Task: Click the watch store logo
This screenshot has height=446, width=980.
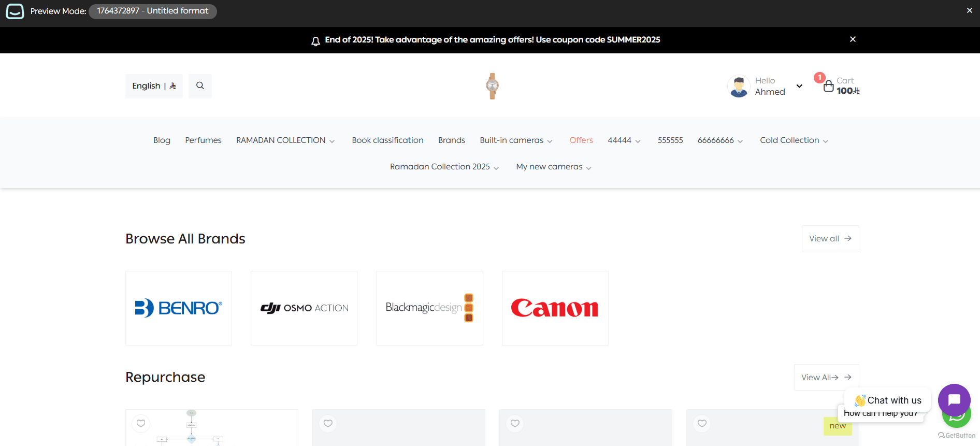Action: click(x=492, y=86)
